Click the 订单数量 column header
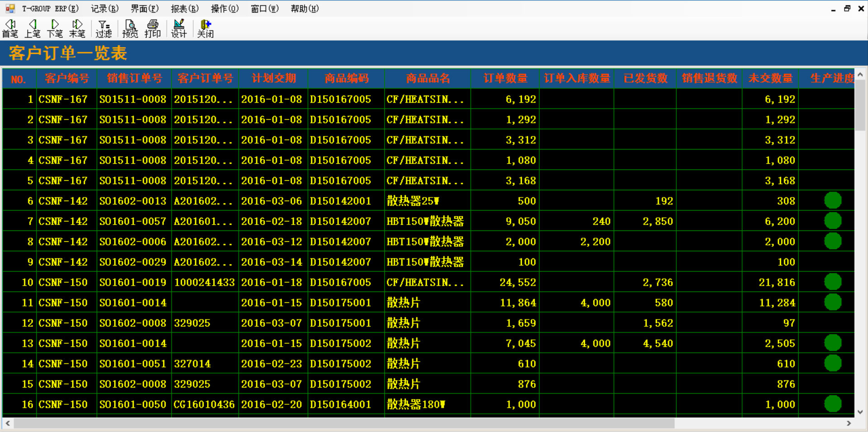The image size is (868, 432). (505, 79)
